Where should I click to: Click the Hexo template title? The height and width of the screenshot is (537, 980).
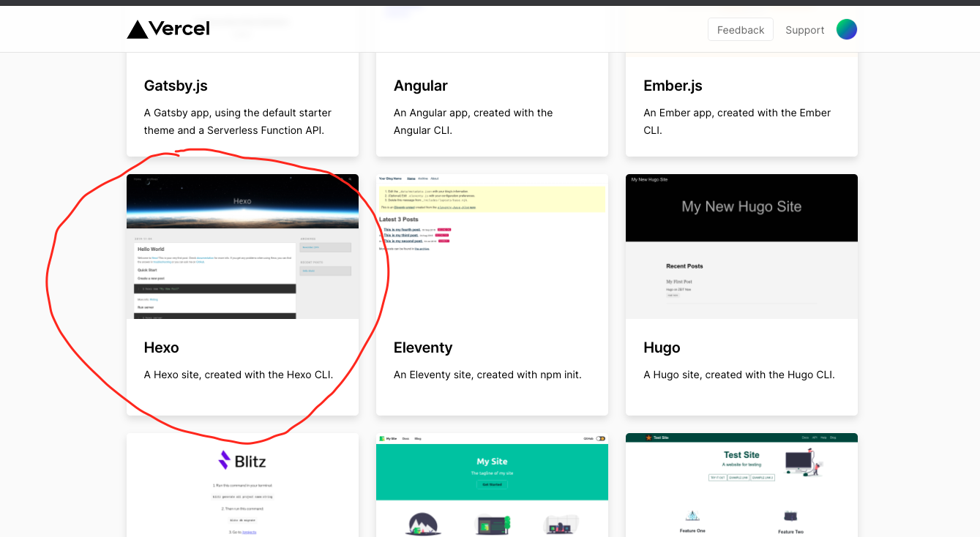pyautogui.click(x=162, y=348)
